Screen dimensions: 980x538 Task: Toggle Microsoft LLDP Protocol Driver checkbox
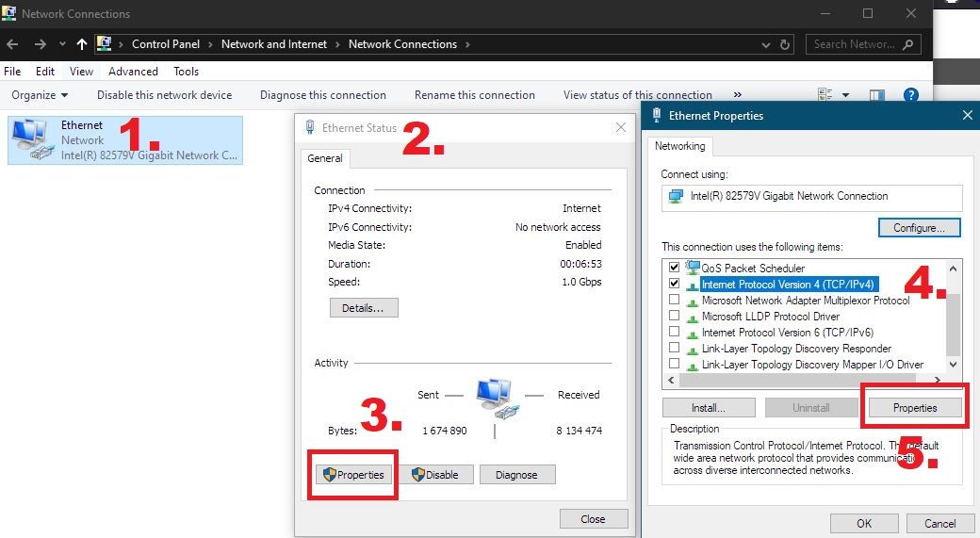point(674,316)
